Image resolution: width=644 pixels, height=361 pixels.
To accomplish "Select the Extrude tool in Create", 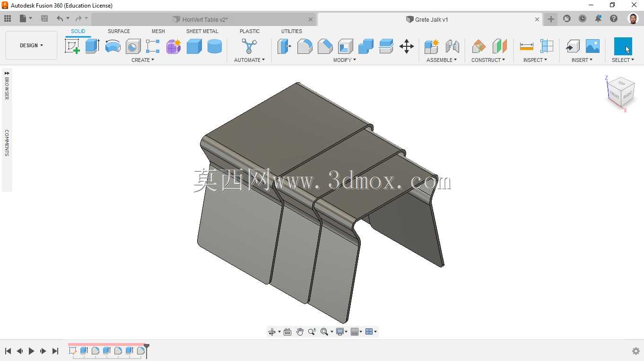I will click(x=92, y=46).
